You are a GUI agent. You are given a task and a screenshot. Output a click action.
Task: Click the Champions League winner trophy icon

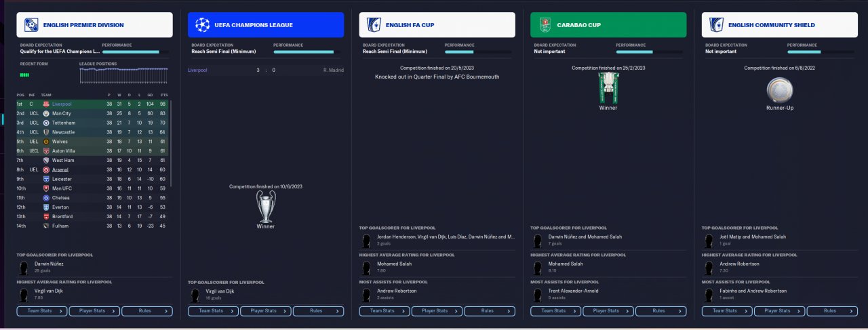(266, 206)
